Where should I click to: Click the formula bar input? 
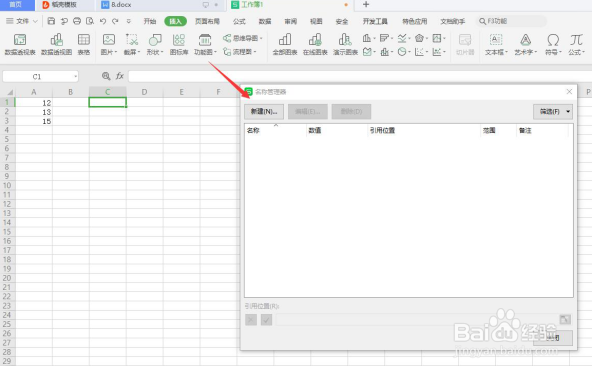[360, 76]
